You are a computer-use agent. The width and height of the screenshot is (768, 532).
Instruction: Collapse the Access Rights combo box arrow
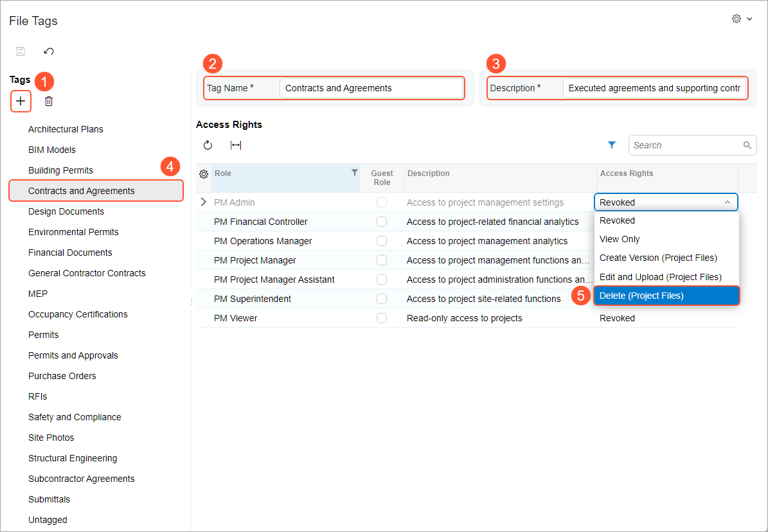coord(728,202)
